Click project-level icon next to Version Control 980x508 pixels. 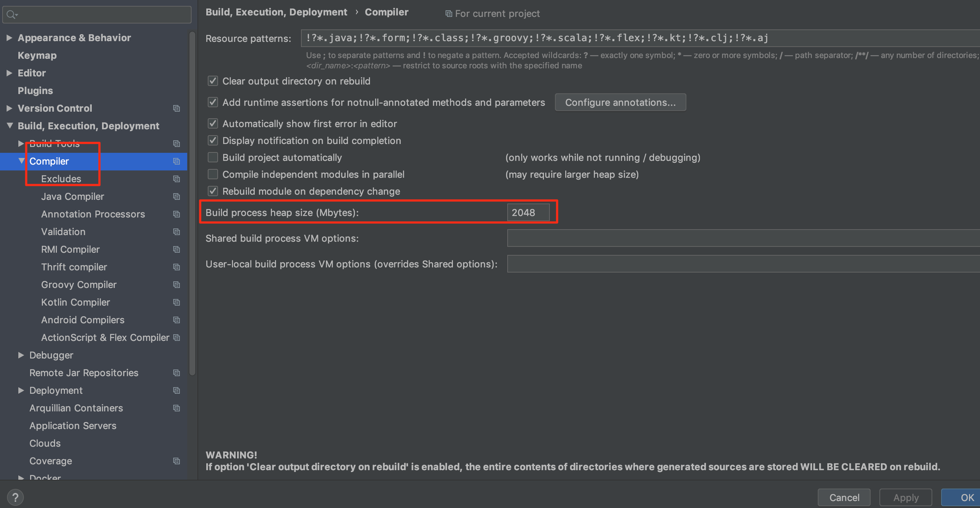click(176, 108)
